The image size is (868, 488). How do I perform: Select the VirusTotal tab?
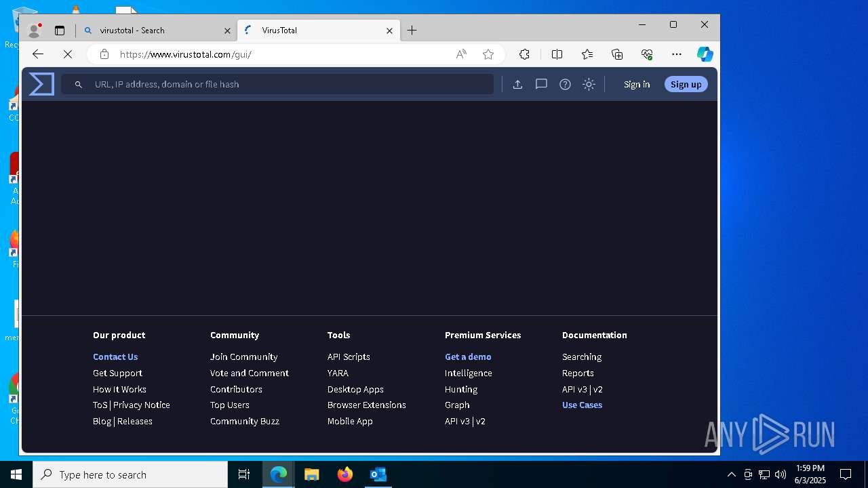coord(319,30)
